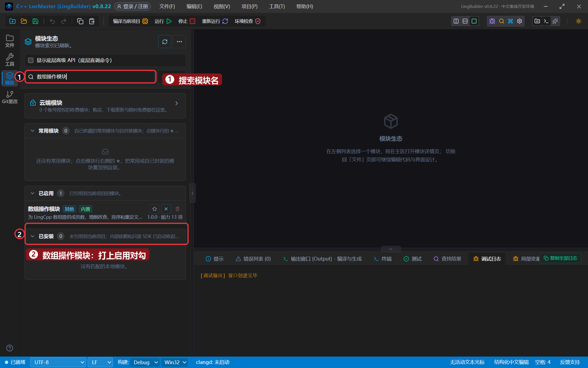Save the file with the green disk icon
Screen dimensions: 588x368
[36, 21]
